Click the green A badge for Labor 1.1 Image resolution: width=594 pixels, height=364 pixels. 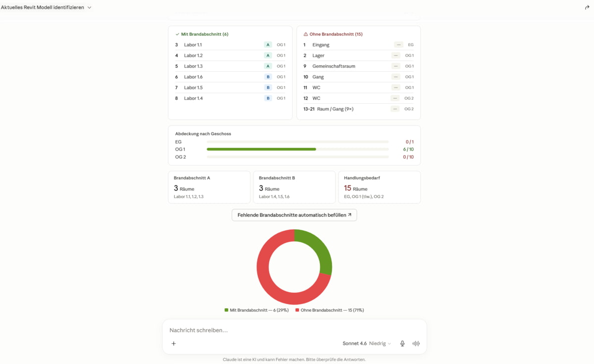tap(268, 45)
